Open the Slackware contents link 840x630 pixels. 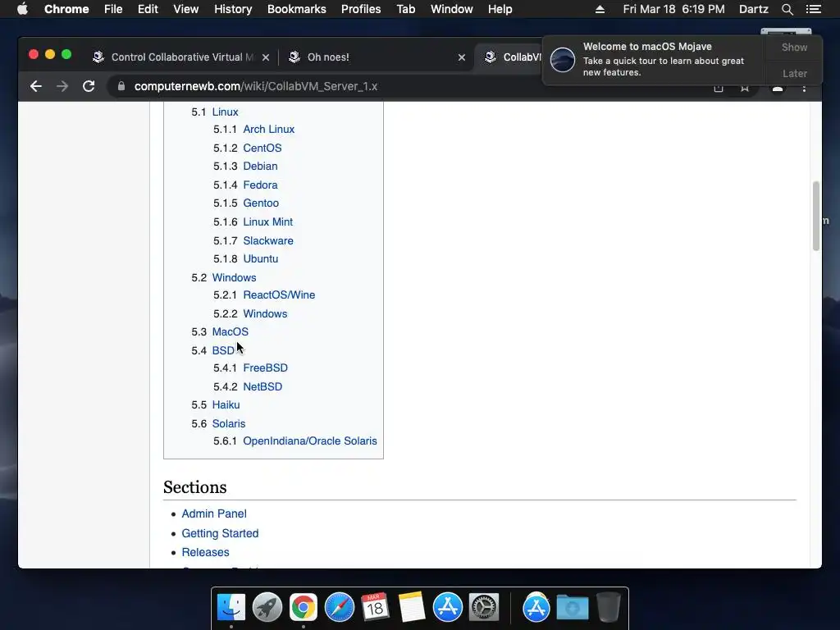tap(268, 240)
